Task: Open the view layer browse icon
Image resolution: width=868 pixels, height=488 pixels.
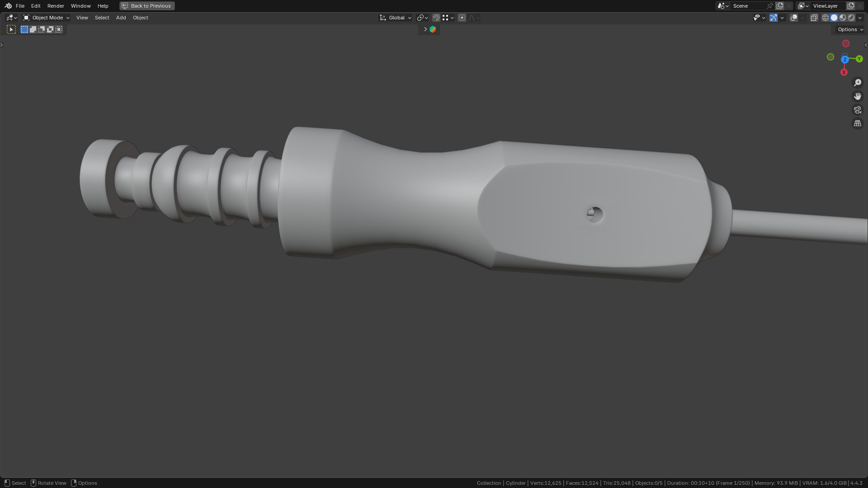Action: 803,6
